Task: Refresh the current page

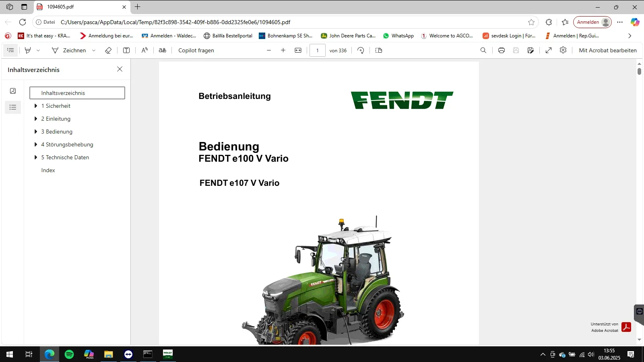Action: tap(23, 22)
